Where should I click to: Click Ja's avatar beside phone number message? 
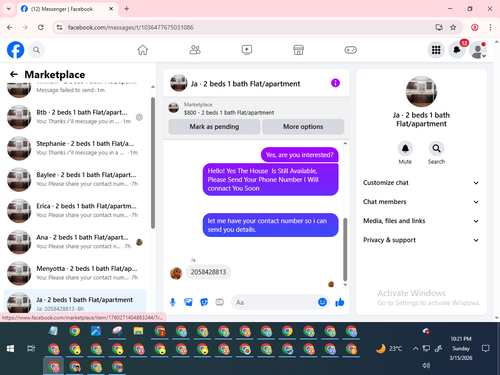pyautogui.click(x=176, y=273)
